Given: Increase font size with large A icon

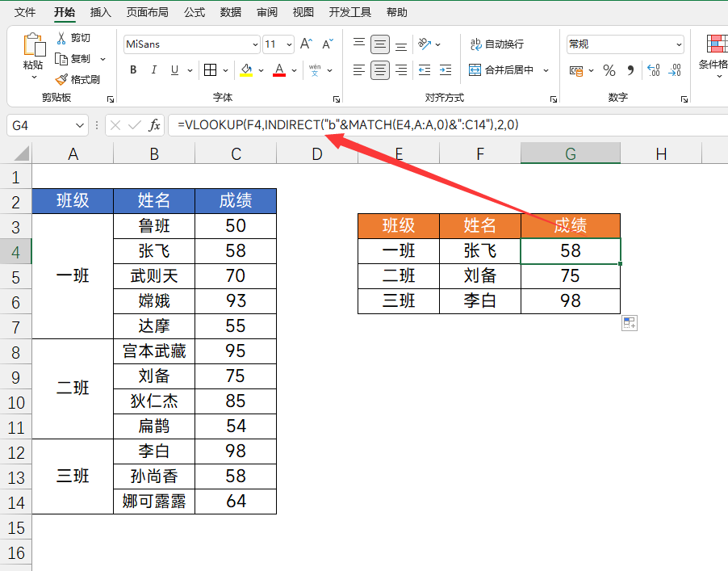Looking at the screenshot, I should point(306,44).
